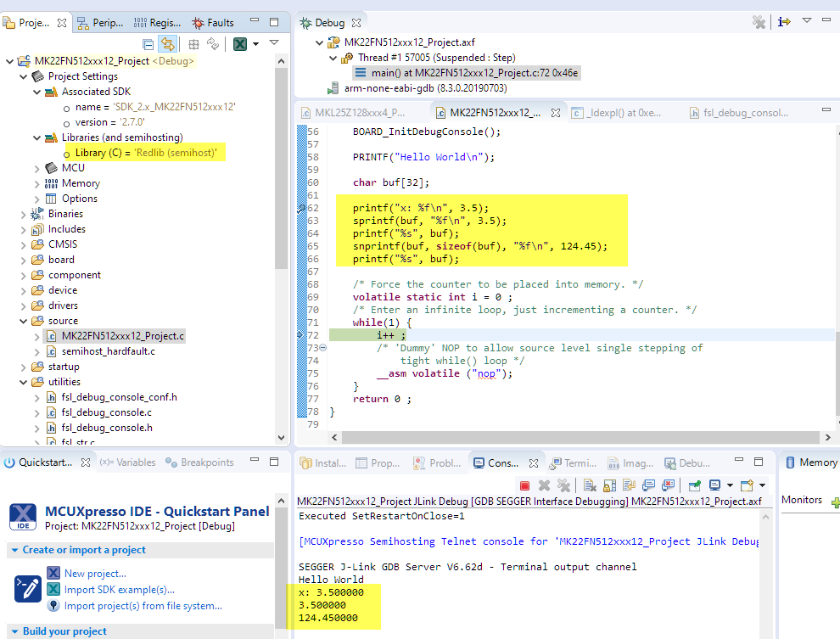
Task: Open Display Selected Console dropdown arrow
Action: point(730,485)
